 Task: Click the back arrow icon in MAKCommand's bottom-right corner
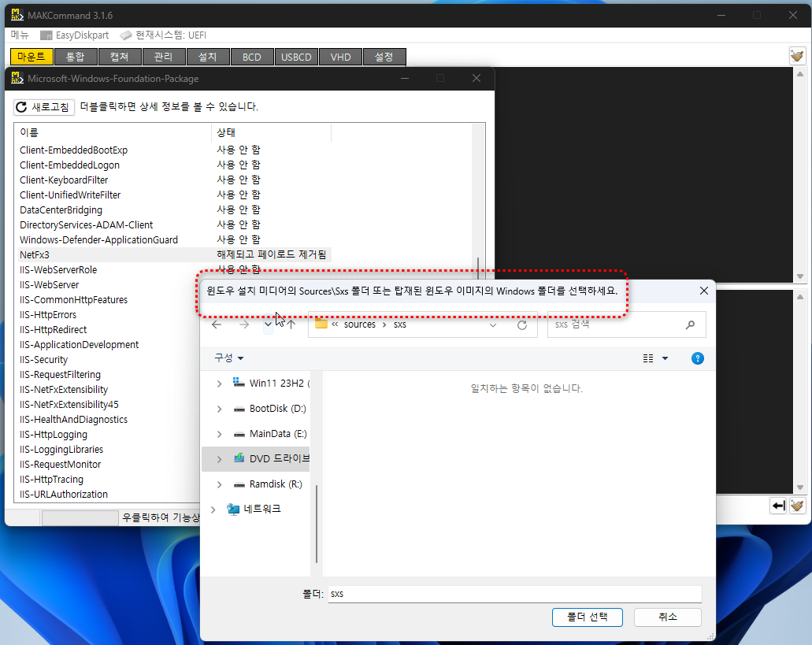[778, 506]
